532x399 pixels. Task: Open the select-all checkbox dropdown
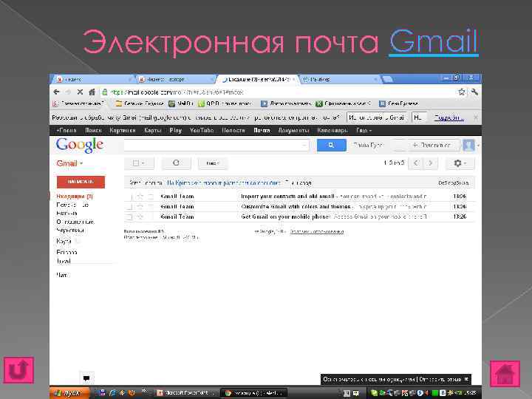[x=139, y=163]
